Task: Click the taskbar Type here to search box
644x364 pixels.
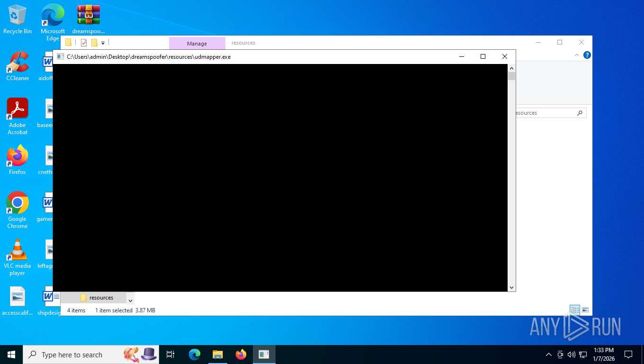Action: [91, 355]
